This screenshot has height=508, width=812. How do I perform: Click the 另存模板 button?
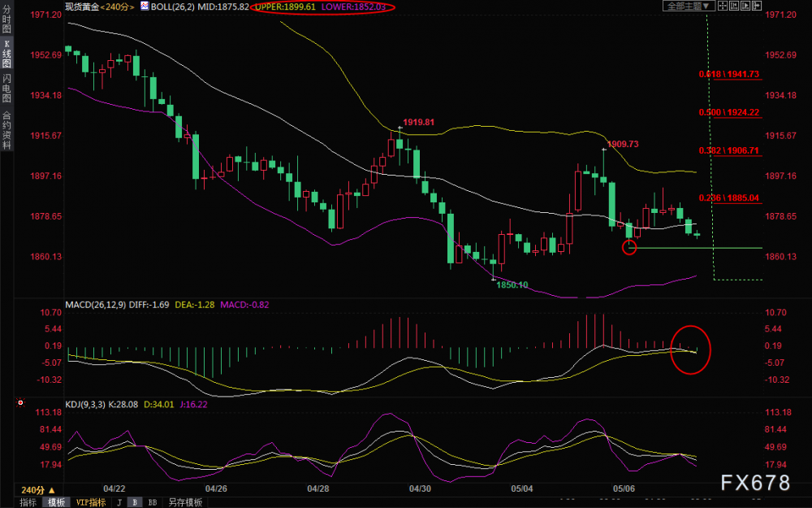185,502
